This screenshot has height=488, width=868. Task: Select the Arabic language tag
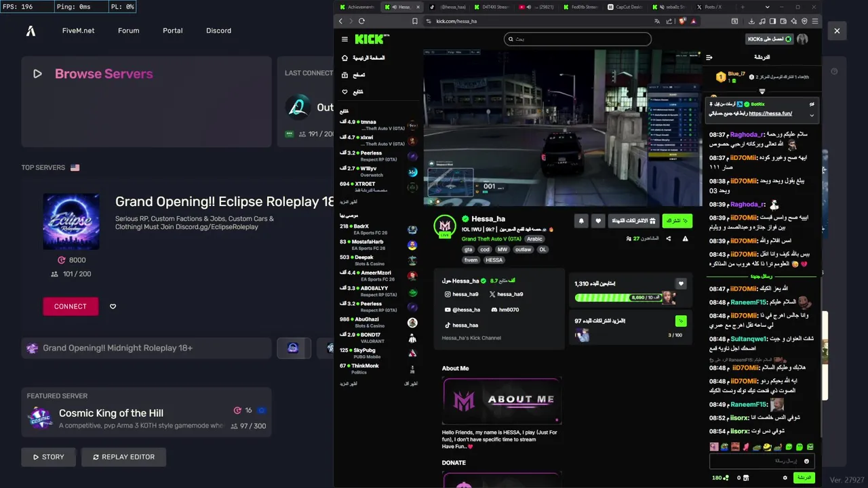tap(534, 239)
